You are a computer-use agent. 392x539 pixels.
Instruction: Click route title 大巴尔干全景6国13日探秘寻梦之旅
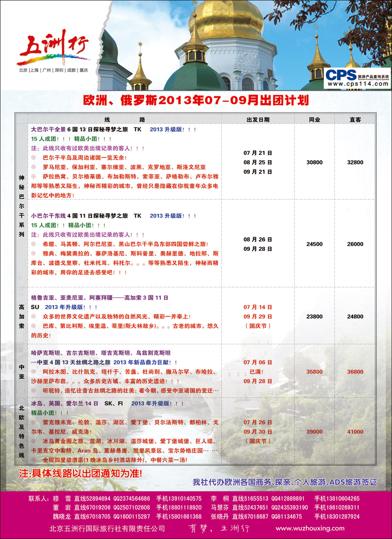(79, 129)
